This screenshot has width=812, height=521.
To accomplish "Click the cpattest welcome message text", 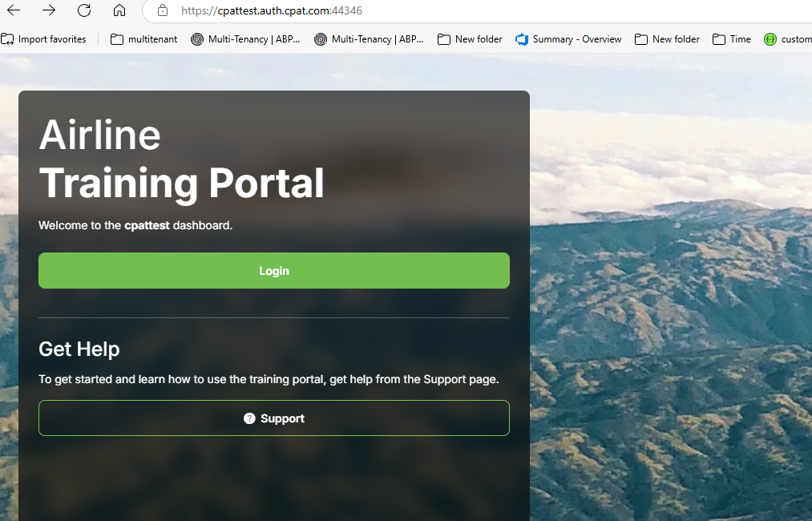I will pyautogui.click(x=135, y=225).
